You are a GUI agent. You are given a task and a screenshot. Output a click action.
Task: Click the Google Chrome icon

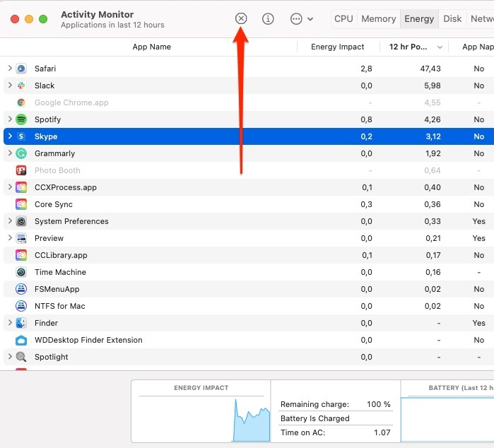(21, 102)
